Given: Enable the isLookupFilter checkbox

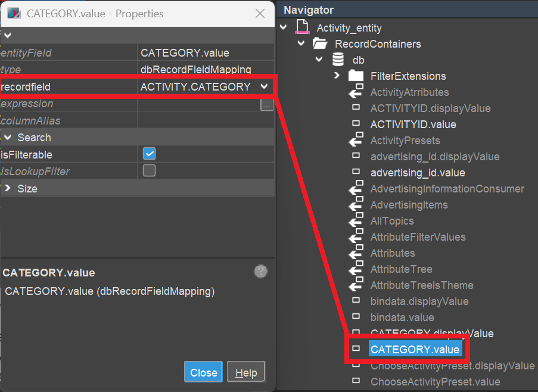Looking at the screenshot, I should [149, 171].
